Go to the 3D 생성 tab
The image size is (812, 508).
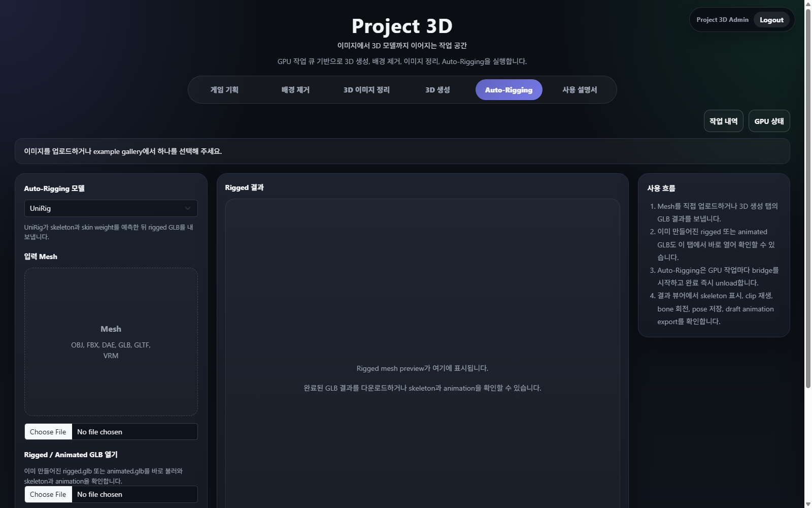437,90
